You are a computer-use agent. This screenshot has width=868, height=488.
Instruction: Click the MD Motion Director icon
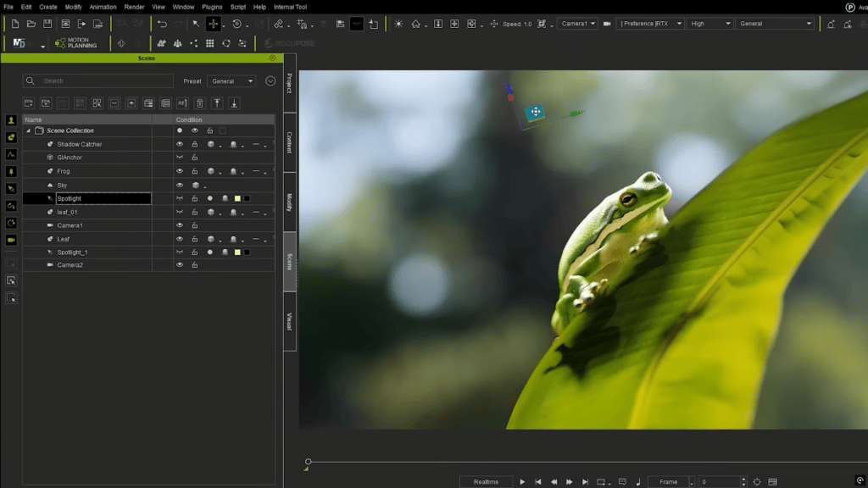[x=19, y=43]
